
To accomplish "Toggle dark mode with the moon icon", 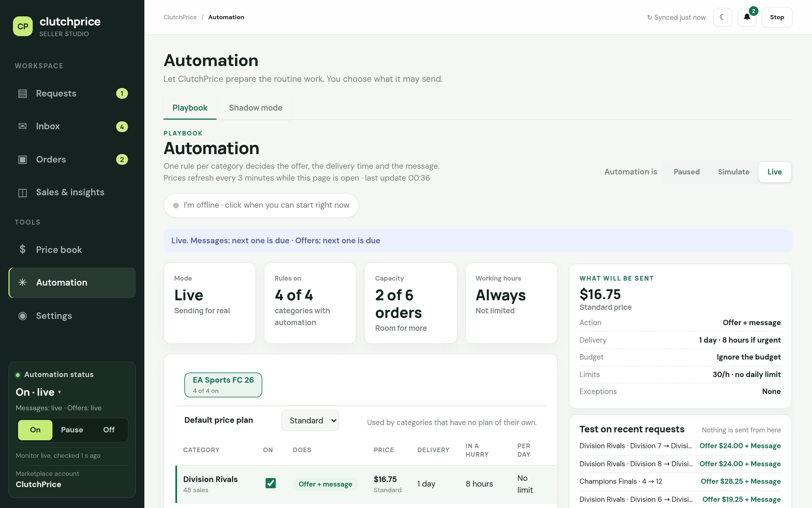I will (722, 17).
